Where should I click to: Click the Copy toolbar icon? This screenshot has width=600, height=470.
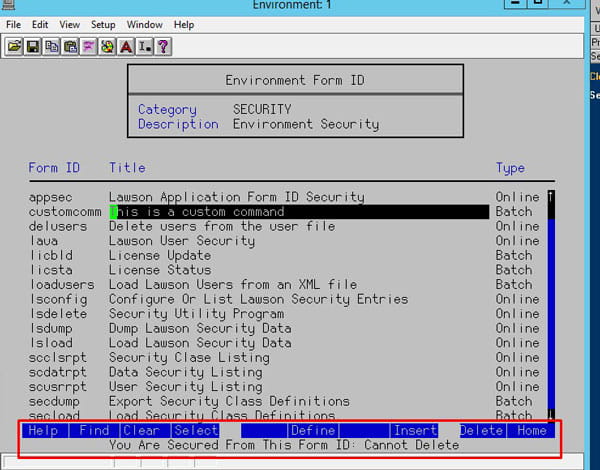51,47
